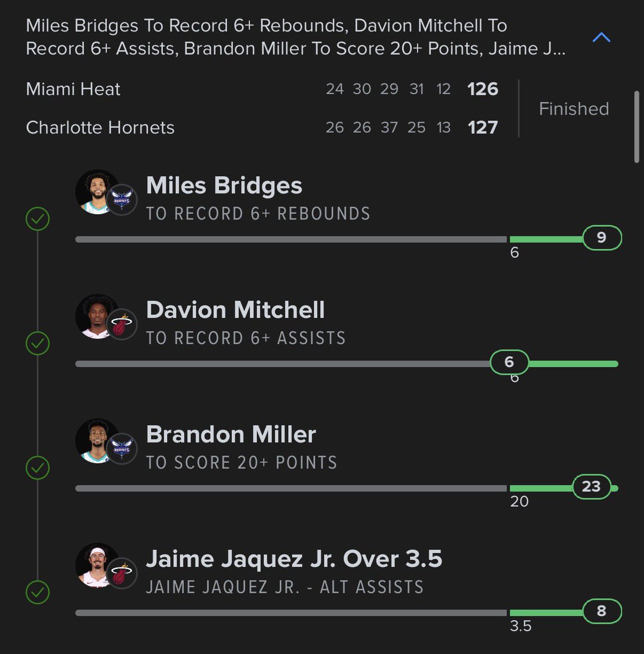Collapse the parlay details with the blue chevron
The image size is (644, 654).
click(602, 38)
